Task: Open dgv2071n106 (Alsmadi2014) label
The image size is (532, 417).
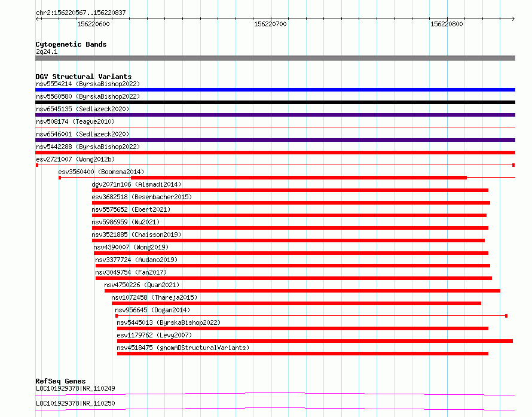Action: click(x=136, y=184)
